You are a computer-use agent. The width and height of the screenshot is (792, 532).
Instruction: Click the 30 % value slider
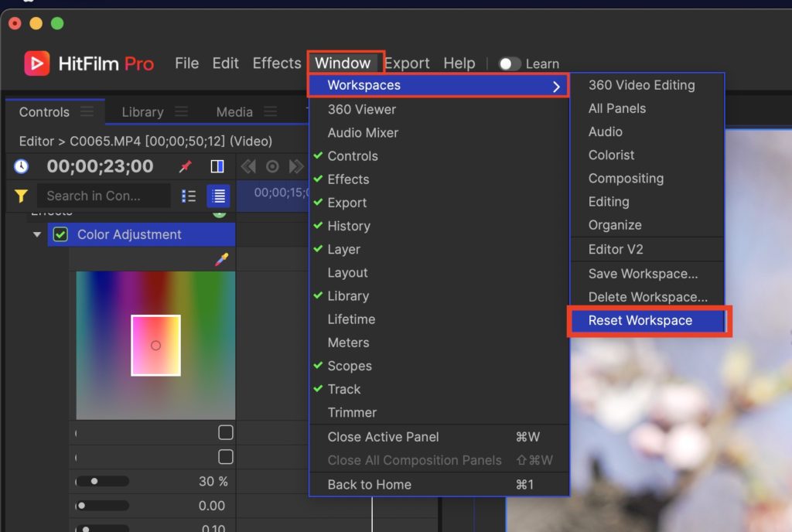click(x=102, y=481)
